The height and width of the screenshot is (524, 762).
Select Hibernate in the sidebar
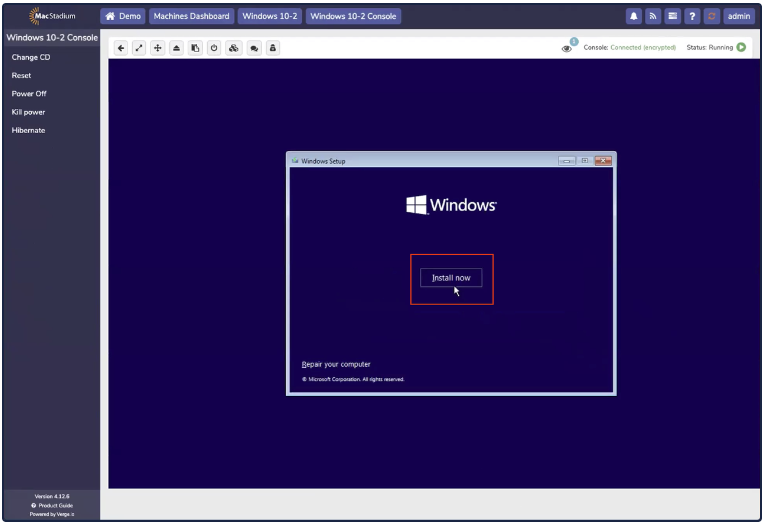click(x=28, y=130)
